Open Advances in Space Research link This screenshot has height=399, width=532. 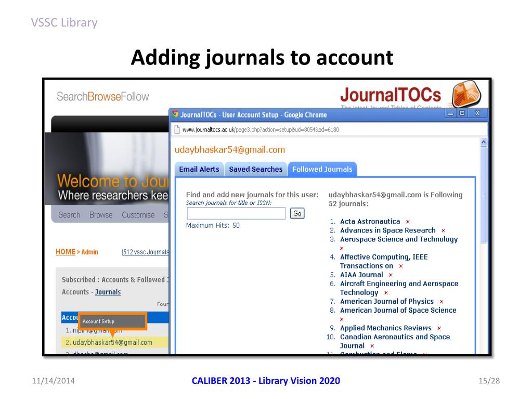[x=388, y=230]
